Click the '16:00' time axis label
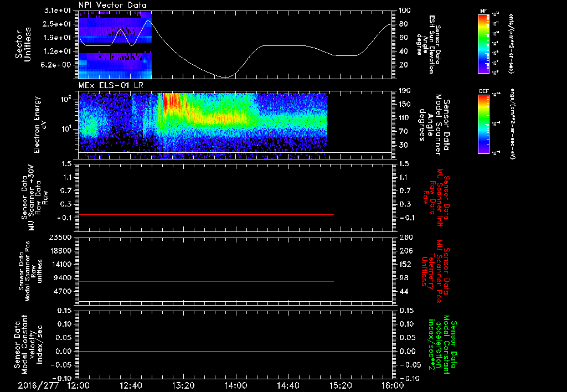 [393, 385]
